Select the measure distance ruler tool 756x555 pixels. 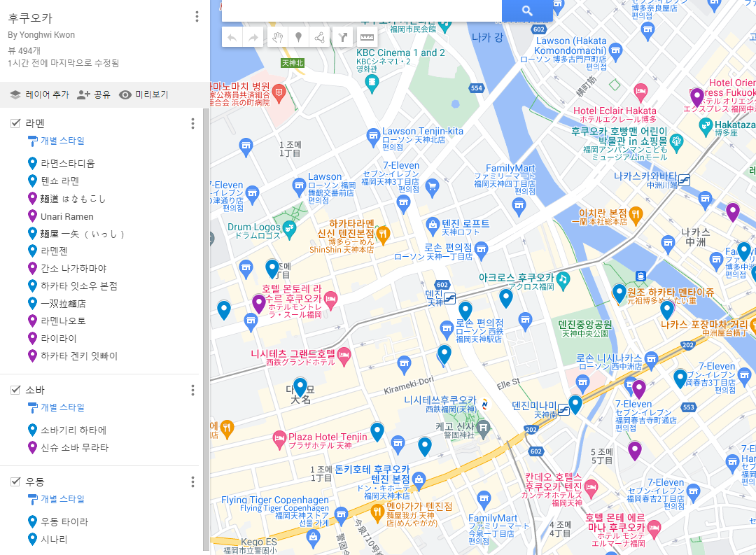coord(367,38)
